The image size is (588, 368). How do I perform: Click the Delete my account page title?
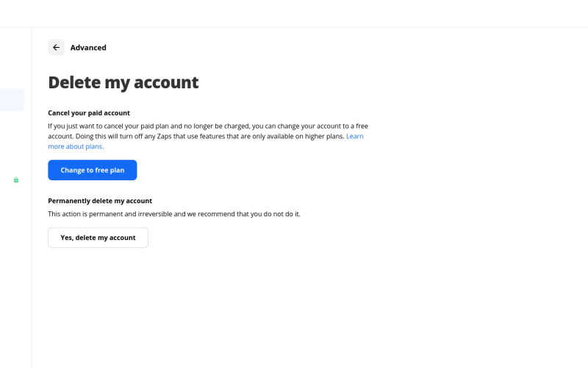[x=123, y=82]
